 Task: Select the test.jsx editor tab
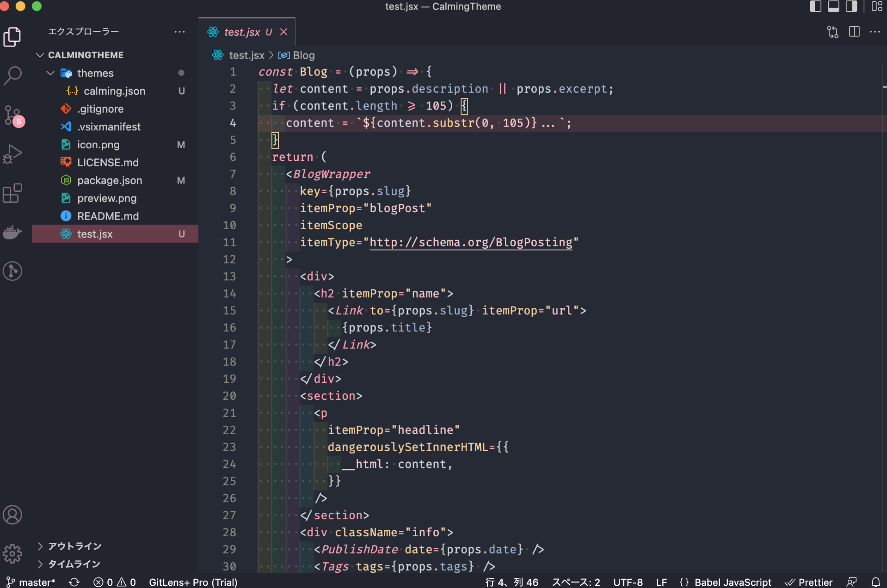tap(242, 32)
